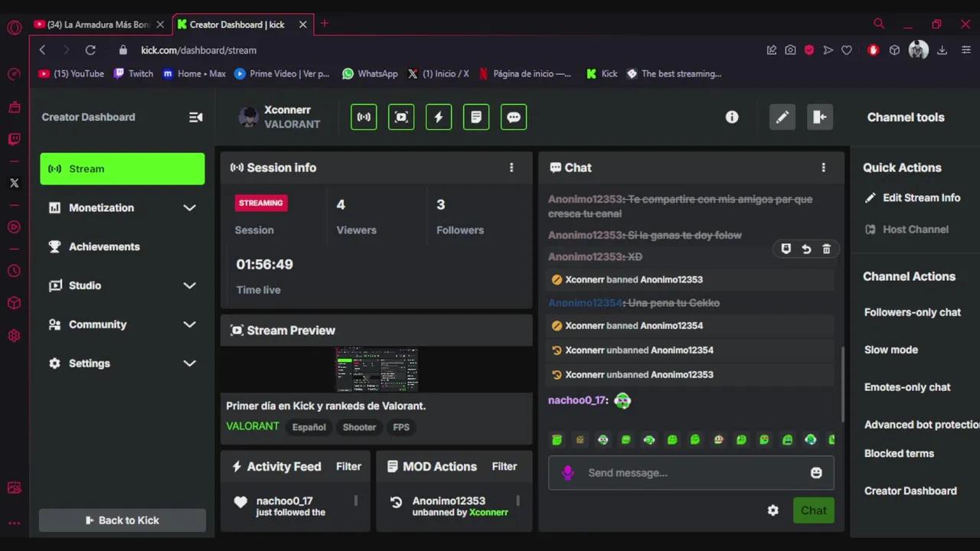Viewport: 980px width, 551px height.
Task: Click the heart bookmark icon in toolbar
Action: coord(847,50)
